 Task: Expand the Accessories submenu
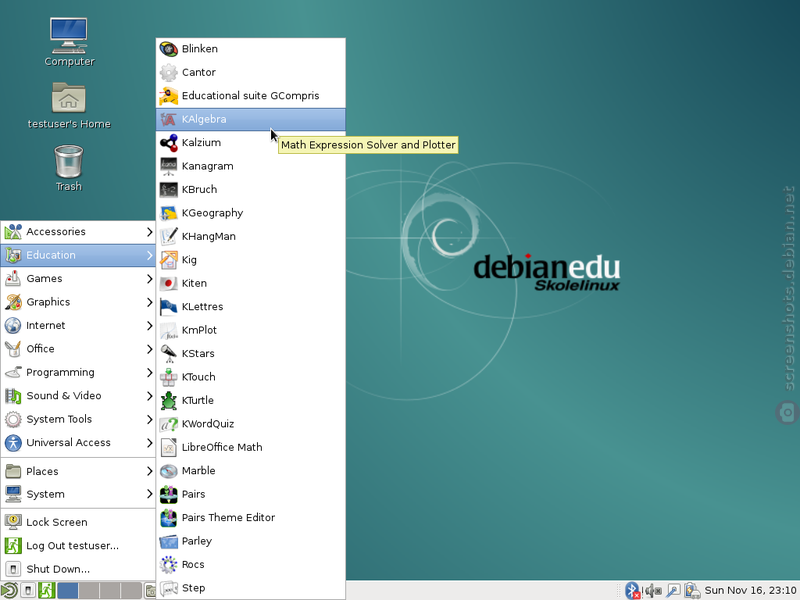pyautogui.click(x=78, y=232)
